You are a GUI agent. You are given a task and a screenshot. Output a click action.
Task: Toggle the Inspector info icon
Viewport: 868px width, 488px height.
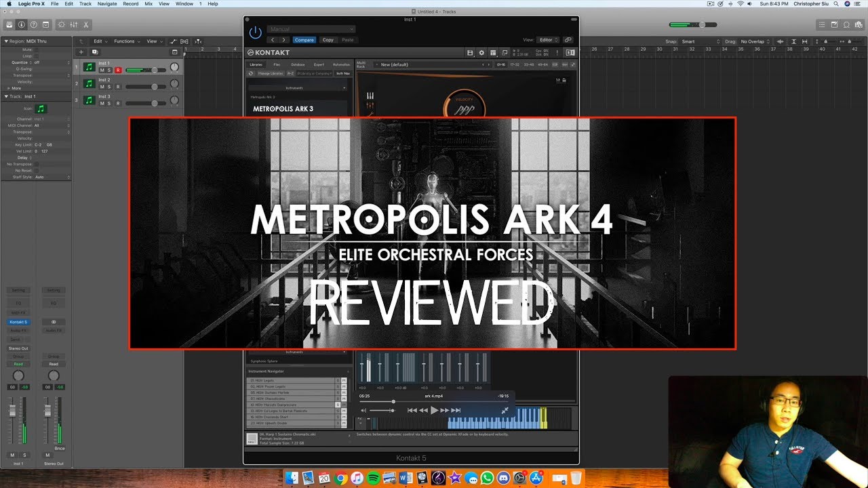point(22,24)
